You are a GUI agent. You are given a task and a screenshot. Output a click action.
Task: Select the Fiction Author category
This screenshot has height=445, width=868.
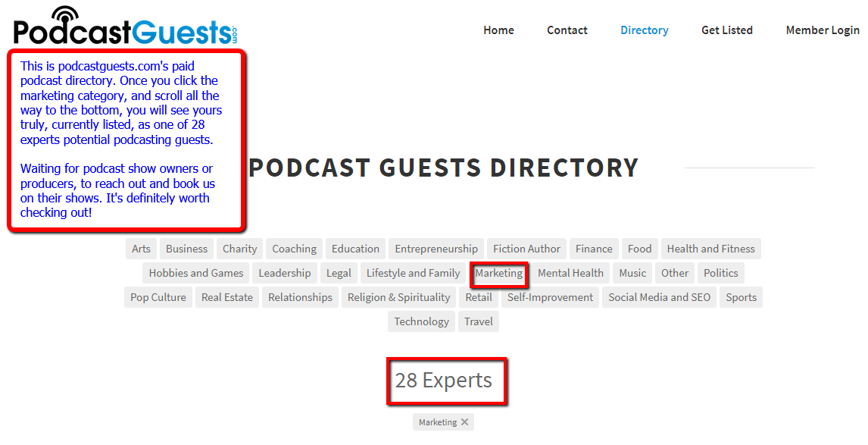click(x=526, y=248)
